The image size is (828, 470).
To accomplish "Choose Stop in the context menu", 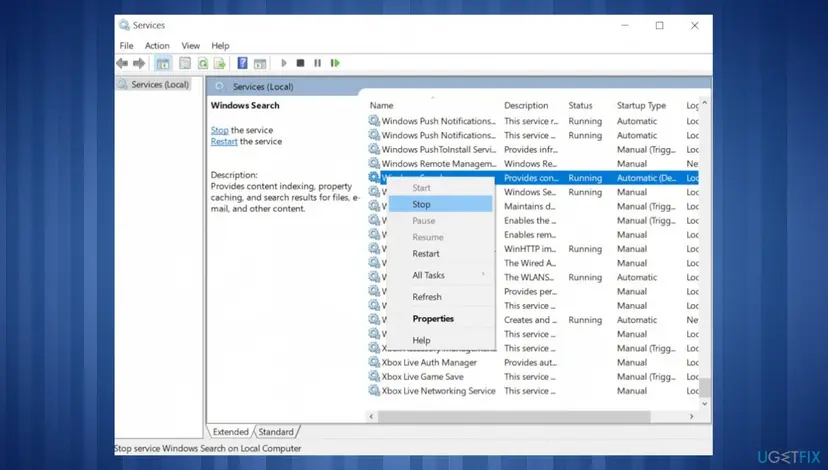I will pos(440,204).
